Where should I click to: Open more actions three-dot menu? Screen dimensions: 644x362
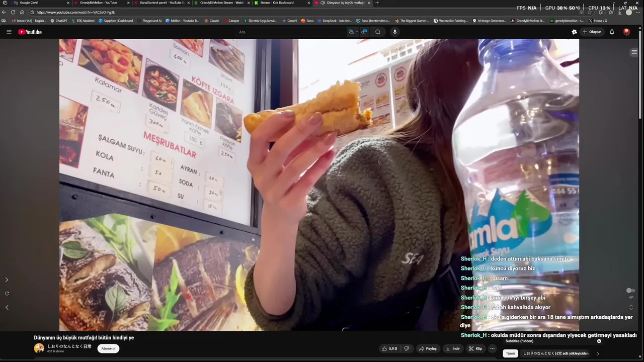[x=493, y=348]
